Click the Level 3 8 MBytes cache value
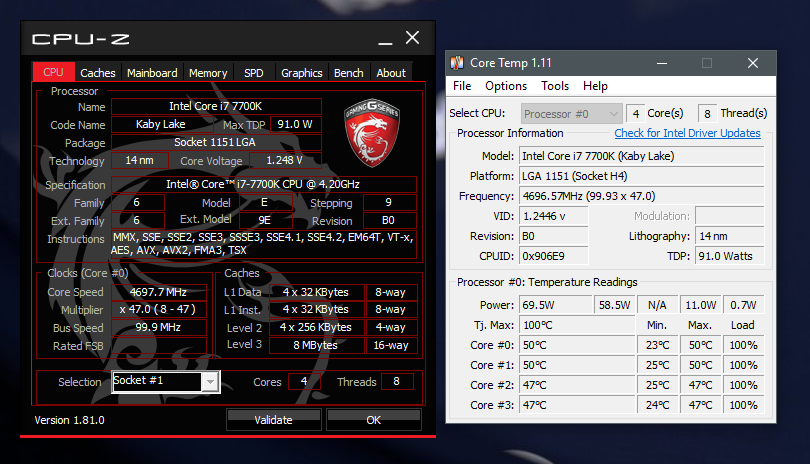Image resolution: width=810 pixels, height=464 pixels. [x=316, y=345]
